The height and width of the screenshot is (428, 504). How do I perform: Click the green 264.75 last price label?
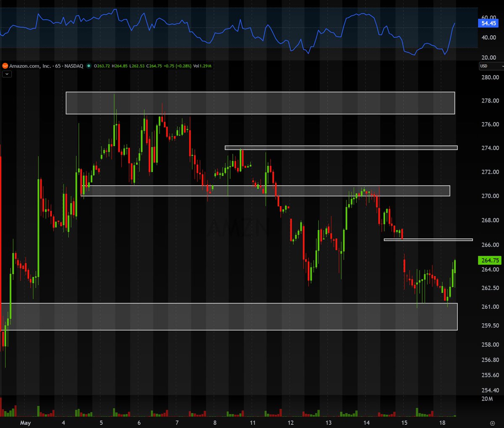pos(490,260)
